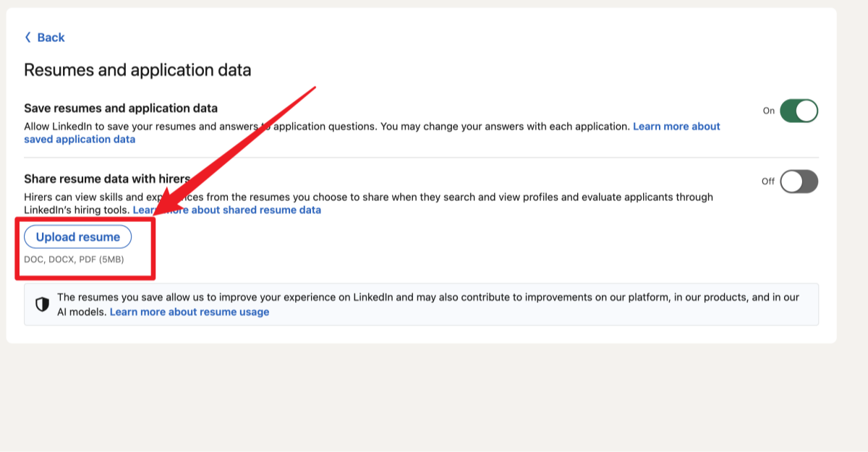Enable Share resume data with hirers toggle
Image resolution: width=868 pixels, height=452 pixels.
click(x=799, y=182)
